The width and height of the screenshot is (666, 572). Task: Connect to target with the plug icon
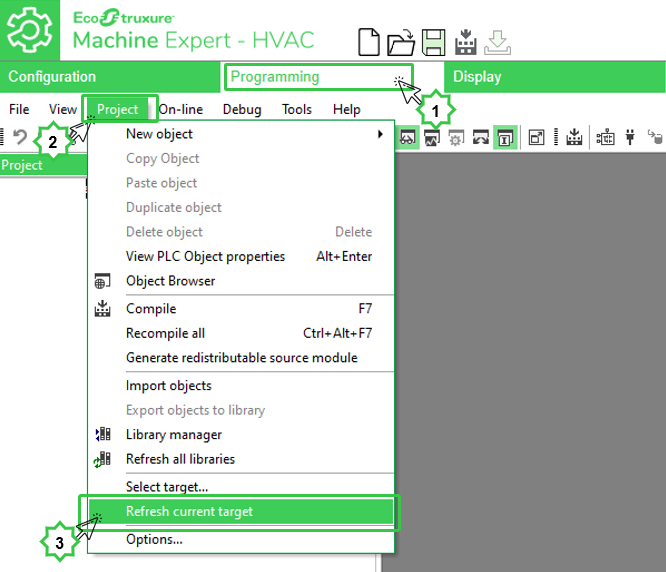pos(630,138)
